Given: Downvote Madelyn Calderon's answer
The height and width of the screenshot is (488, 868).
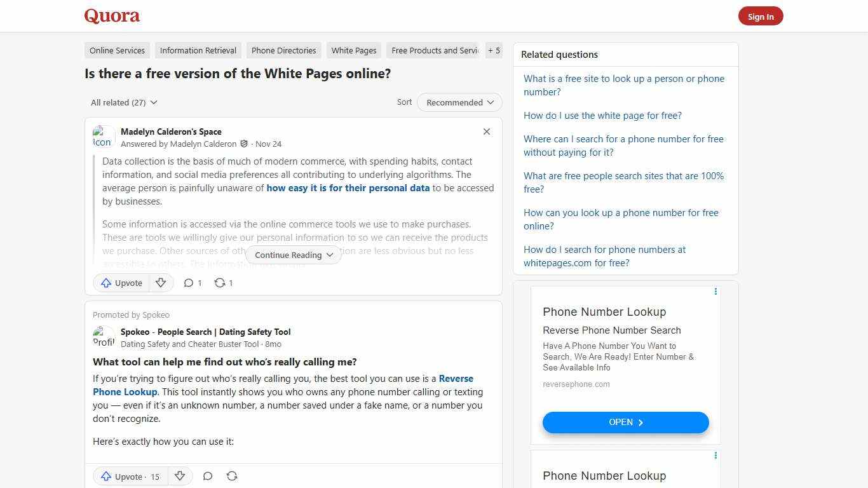Looking at the screenshot, I should coord(161,283).
